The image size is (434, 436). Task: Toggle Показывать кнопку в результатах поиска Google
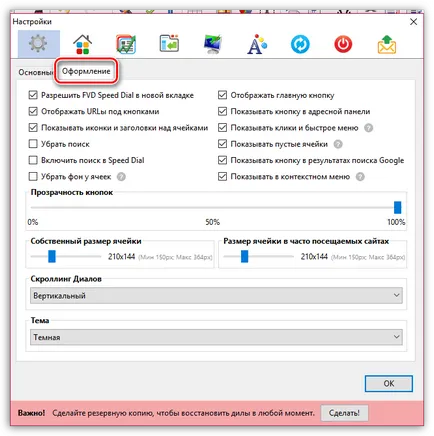click(x=222, y=160)
